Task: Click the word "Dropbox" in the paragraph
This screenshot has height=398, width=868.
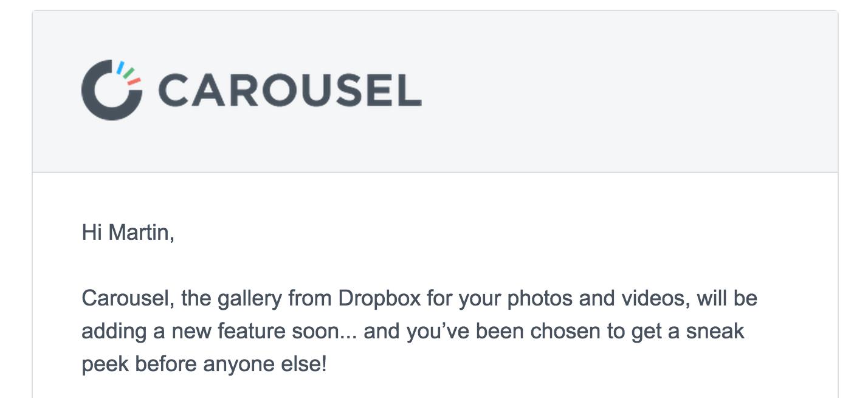Action: 380,300
